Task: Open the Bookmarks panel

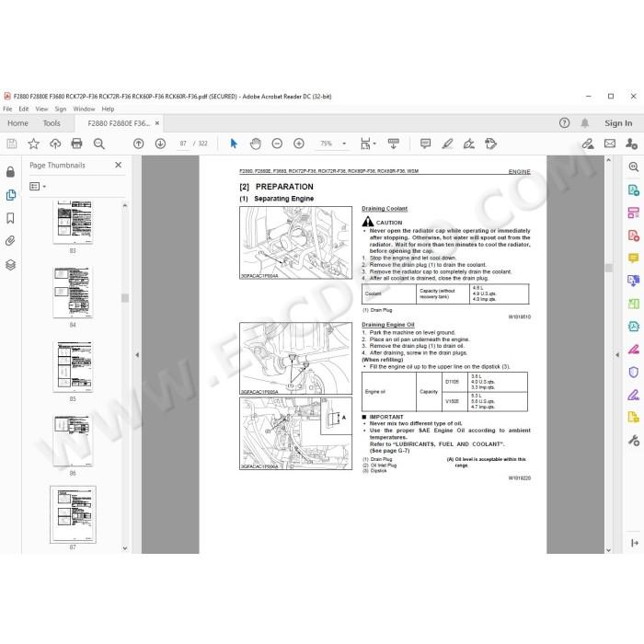Action: coord(11,218)
